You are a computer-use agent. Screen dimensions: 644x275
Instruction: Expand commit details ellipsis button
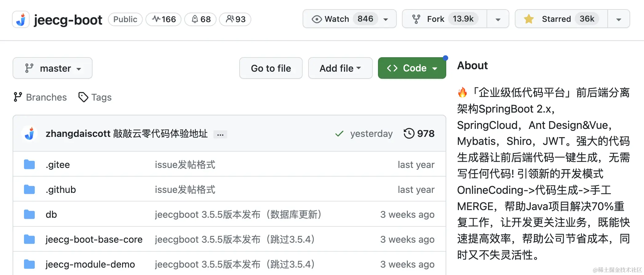(220, 134)
